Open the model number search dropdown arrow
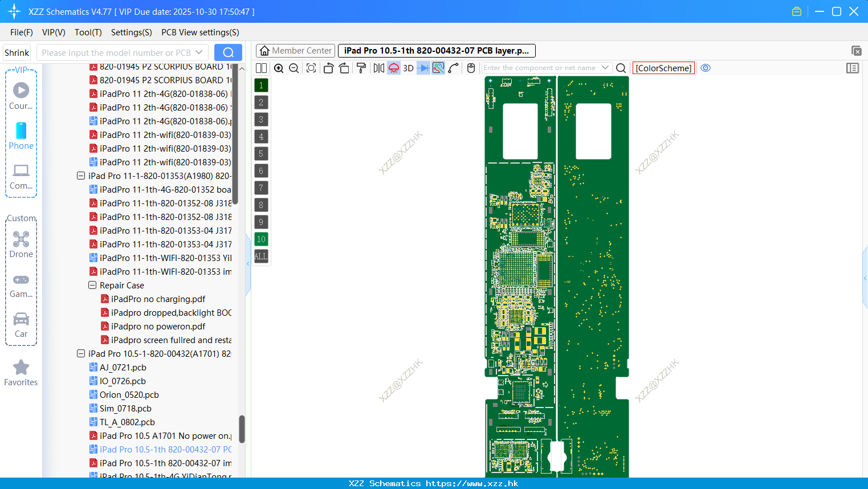The width and height of the screenshot is (868, 489). [199, 52]
